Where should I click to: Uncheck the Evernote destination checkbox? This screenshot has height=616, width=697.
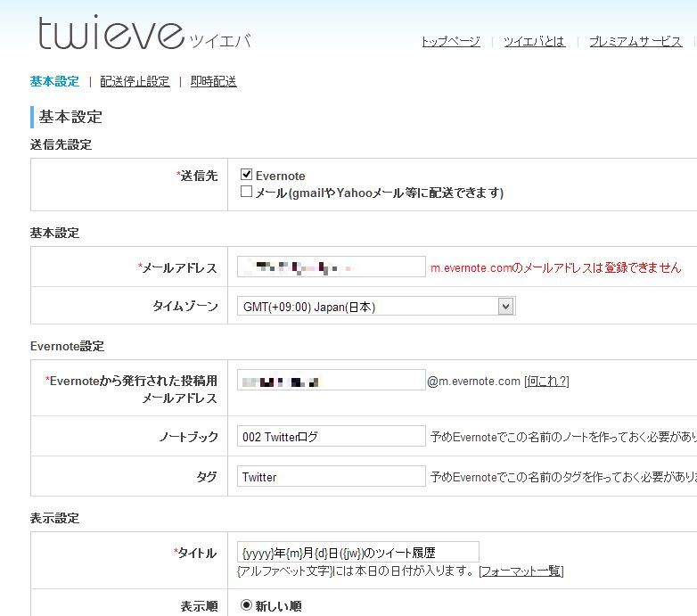(x=246, y=175)
